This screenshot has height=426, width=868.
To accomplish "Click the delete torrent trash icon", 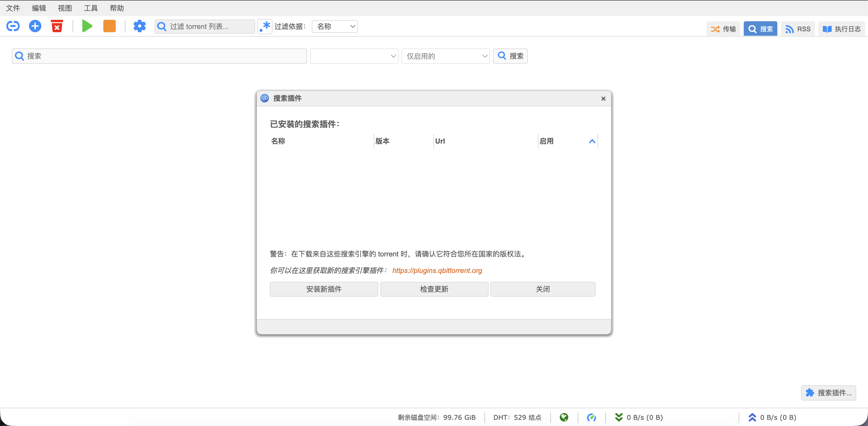I will tap(57, 26).
